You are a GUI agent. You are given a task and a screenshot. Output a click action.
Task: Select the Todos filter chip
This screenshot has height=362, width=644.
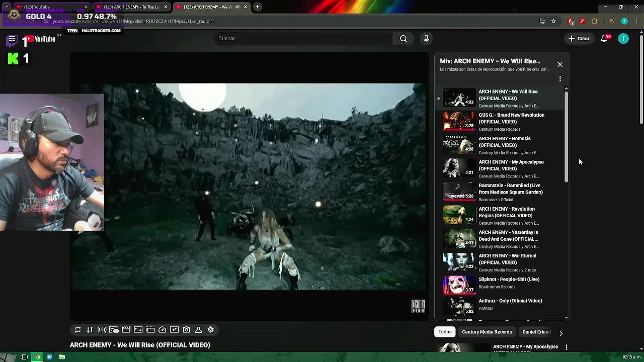(x=445, y=332)
